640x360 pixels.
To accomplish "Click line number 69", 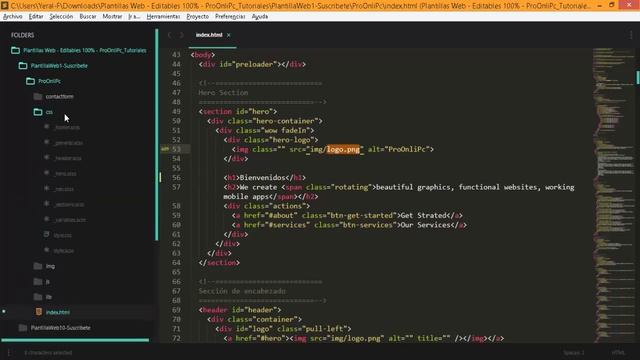I will (x=176, y=310).
